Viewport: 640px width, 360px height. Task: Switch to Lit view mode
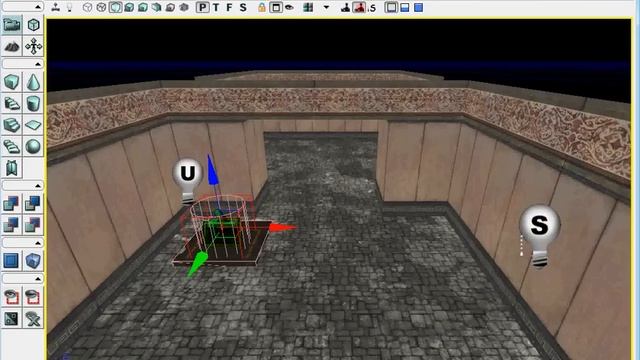coord(129,7)
